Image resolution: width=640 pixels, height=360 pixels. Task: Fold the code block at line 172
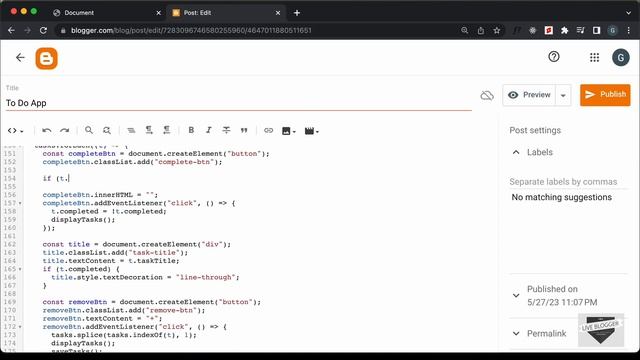click(20, 327)
